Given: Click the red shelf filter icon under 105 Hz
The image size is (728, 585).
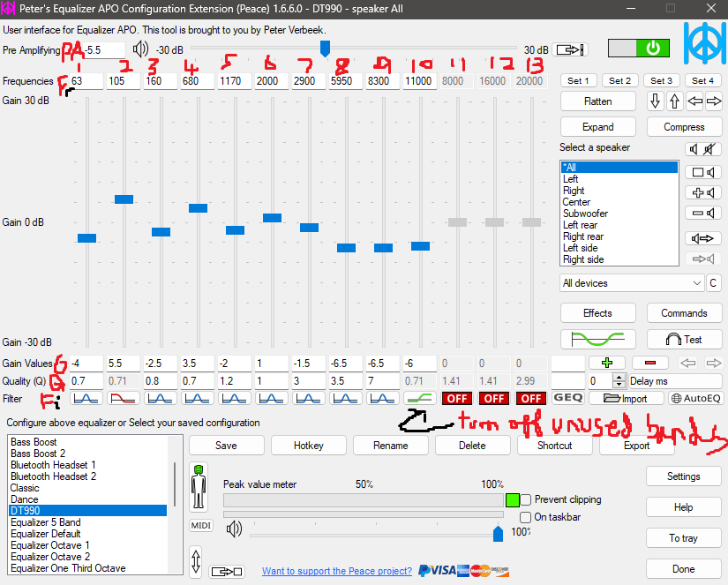Looking at the screenshot, I should pyautogui.click(x=124, y=398).
